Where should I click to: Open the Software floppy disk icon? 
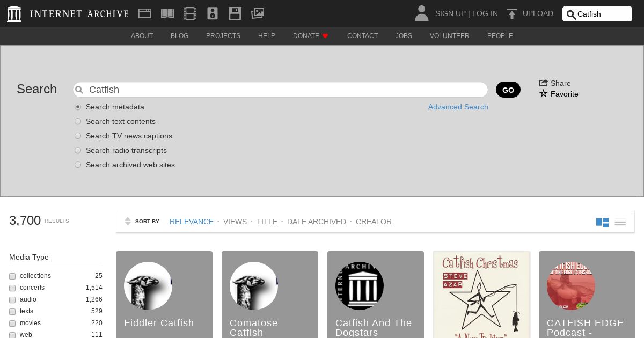[235, 13]
